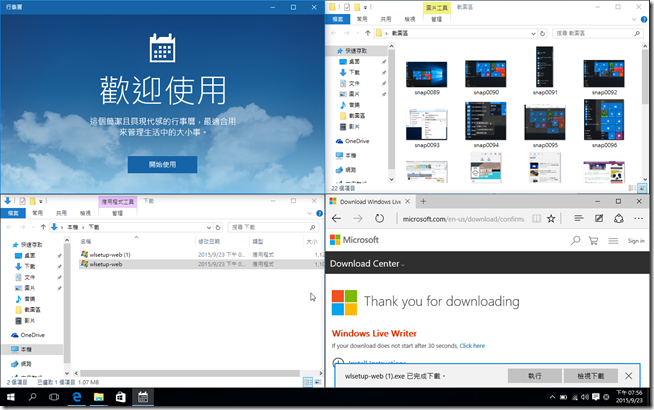Open Edge Web Note pen icon
654x410 pixels.
[599, 218]
